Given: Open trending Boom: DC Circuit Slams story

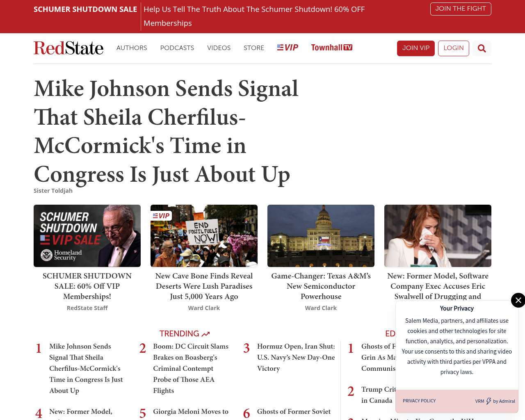Looking at the screenshot, I should pos(191,368).
